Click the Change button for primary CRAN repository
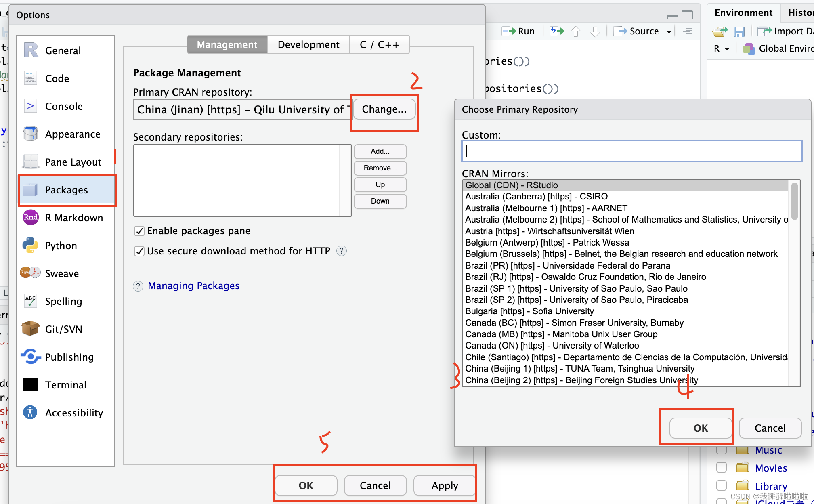The width and height of the screenshot is (814, 504). click(384, 109)
